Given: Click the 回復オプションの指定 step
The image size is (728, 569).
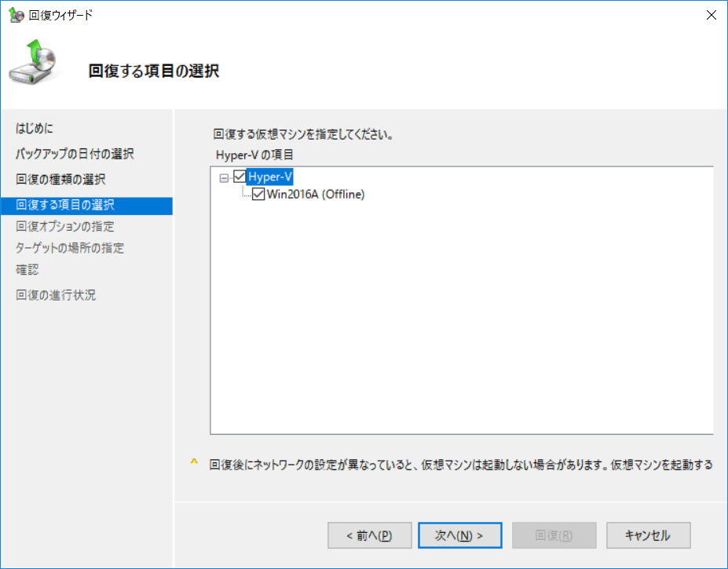Looking at the screenshot, I should 65,227.
